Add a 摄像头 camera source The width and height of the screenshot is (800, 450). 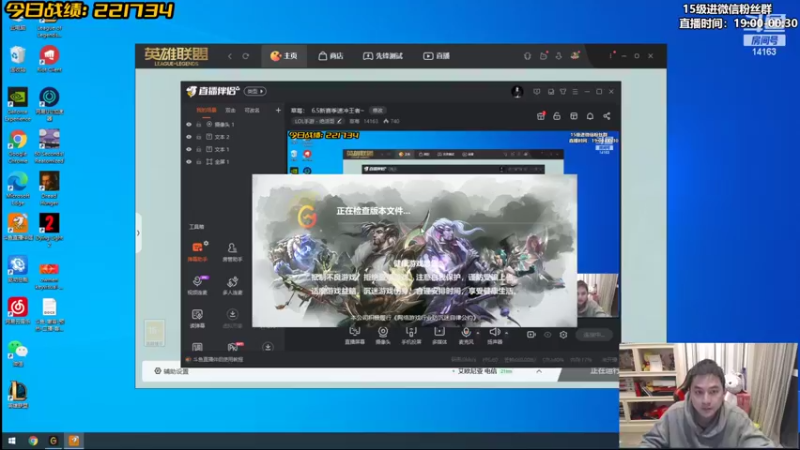(x=383, y=335)
